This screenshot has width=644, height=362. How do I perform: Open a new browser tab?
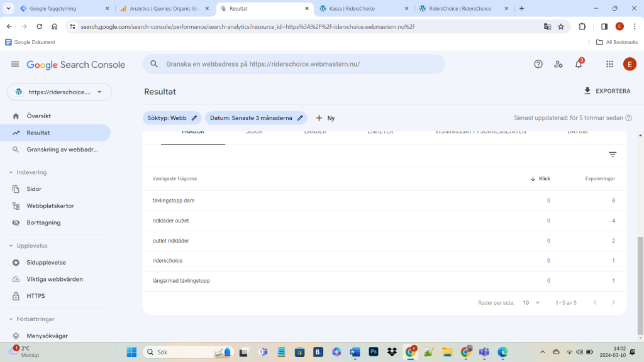click(x=521, y=9)
